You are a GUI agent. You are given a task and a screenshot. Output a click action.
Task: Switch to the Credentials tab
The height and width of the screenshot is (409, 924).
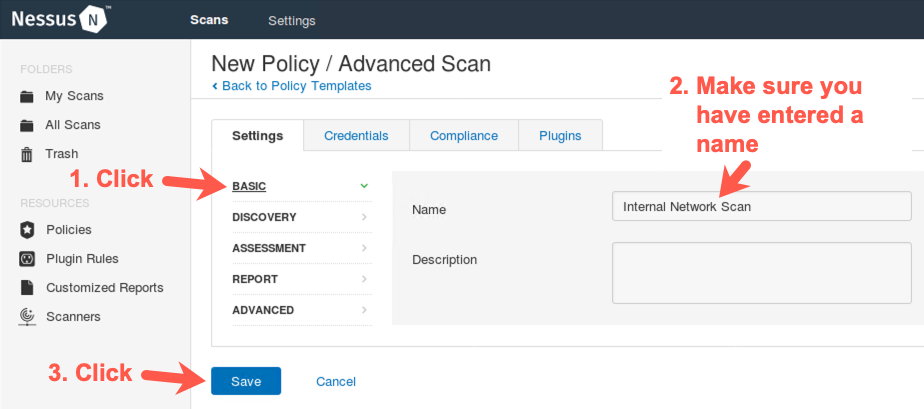[356, 136]
